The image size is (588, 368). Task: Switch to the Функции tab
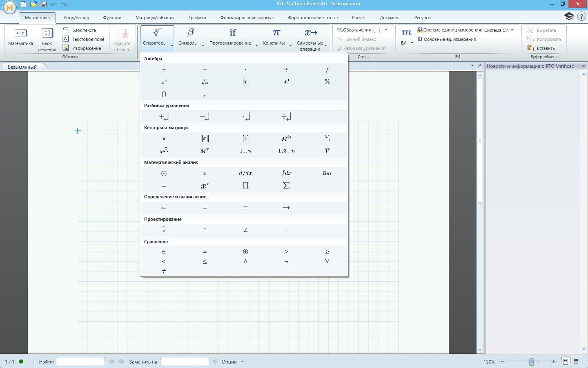112,18
